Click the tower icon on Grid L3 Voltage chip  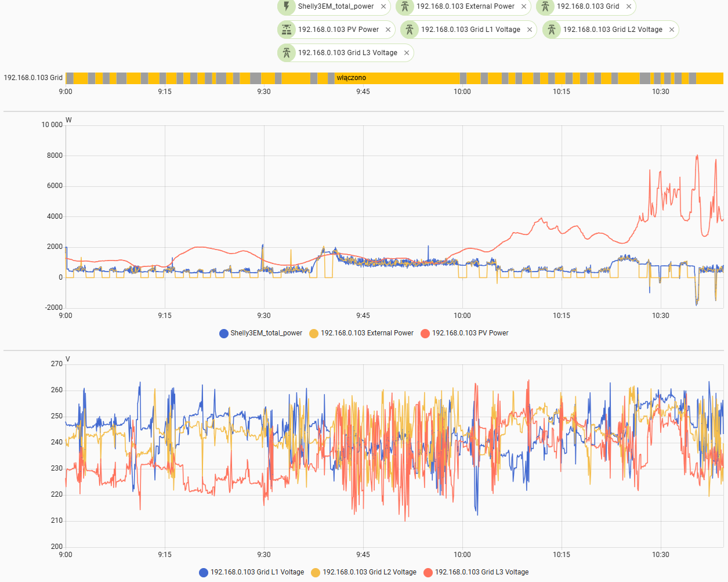pyautogui.click(x=287, y=53)
